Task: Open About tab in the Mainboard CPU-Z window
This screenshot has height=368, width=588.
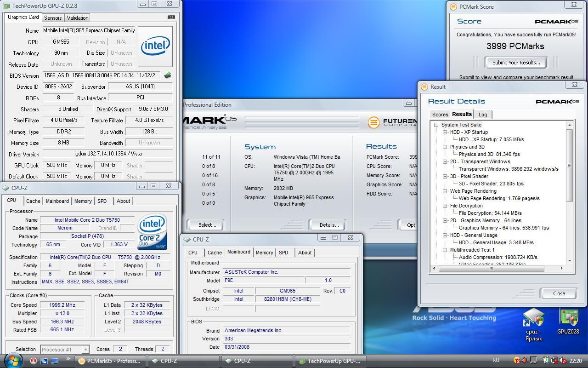Action: (305, 253)
